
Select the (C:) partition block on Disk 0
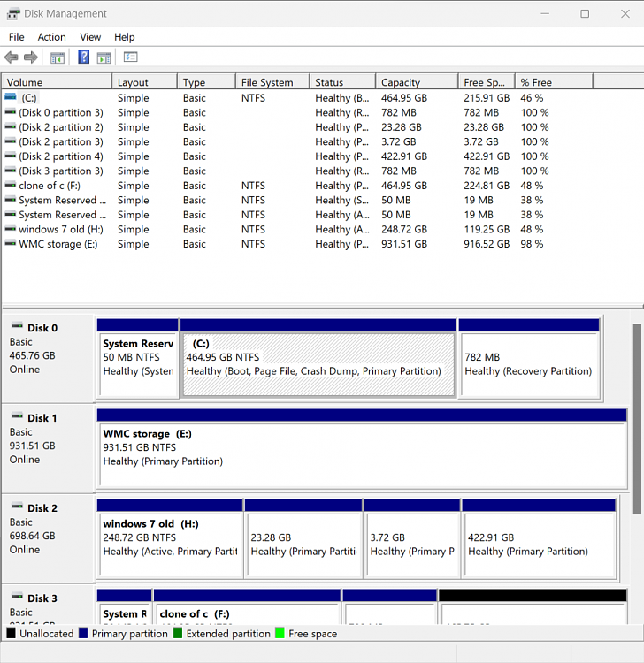(x=318, y=358)
